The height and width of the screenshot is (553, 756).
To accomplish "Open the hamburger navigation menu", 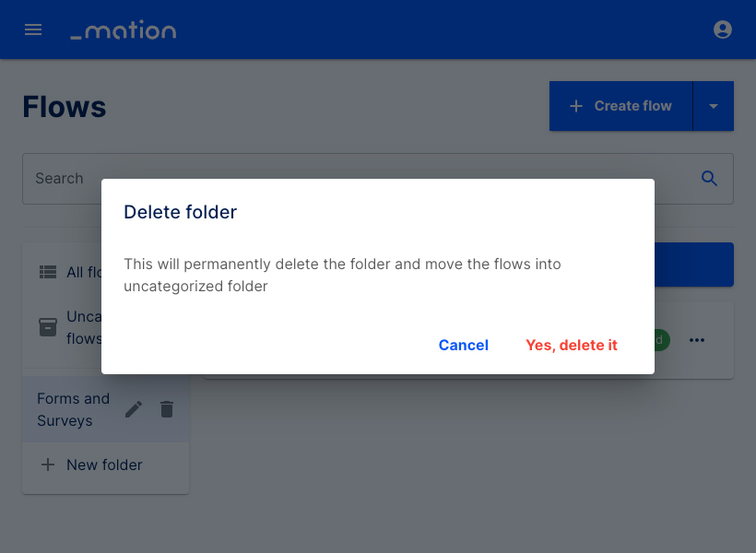I will point(33,29).
